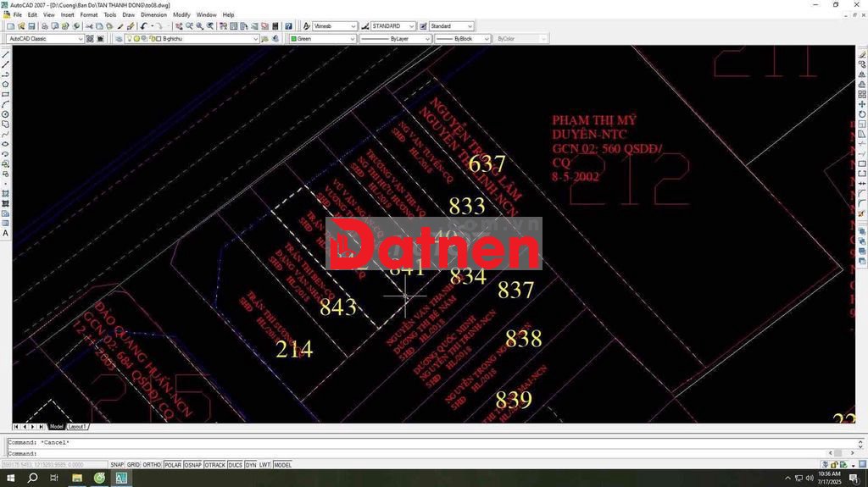The width and height of the screenshot is (868, 487).
Task: Toggle GRID display in status bar
Action: click(133, 465)
